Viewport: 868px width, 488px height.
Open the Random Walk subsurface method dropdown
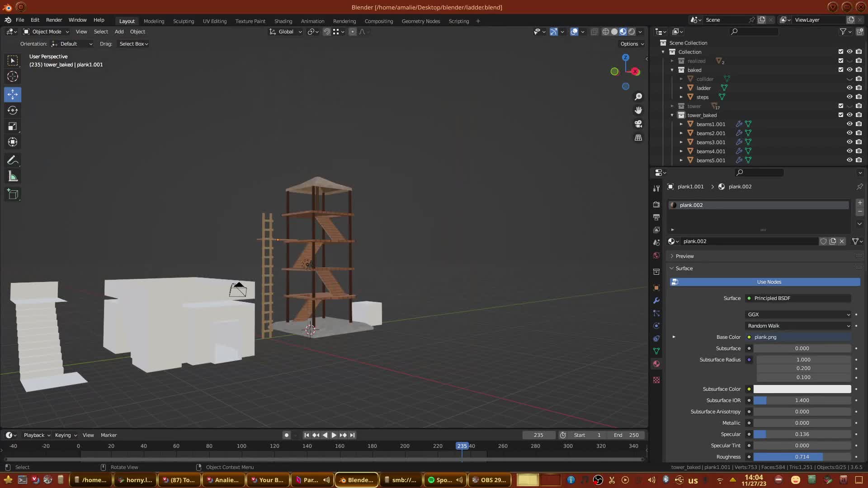pyautogui.click(x=798, y=326)
